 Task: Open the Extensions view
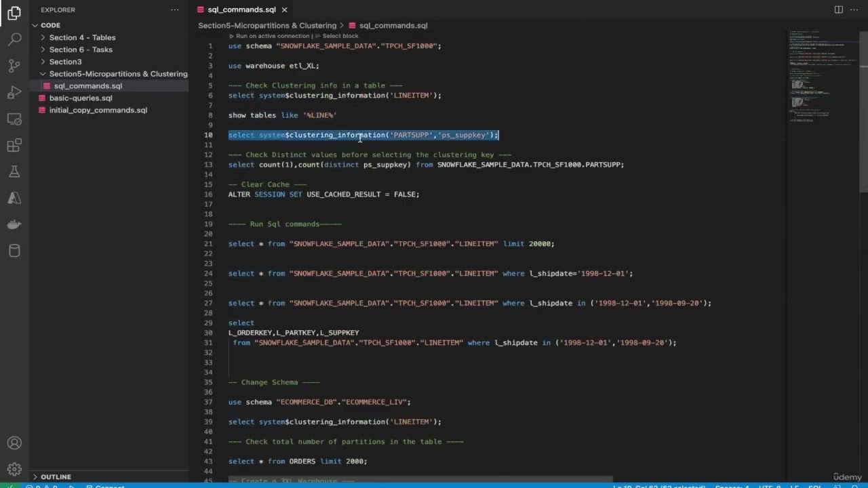14,145
